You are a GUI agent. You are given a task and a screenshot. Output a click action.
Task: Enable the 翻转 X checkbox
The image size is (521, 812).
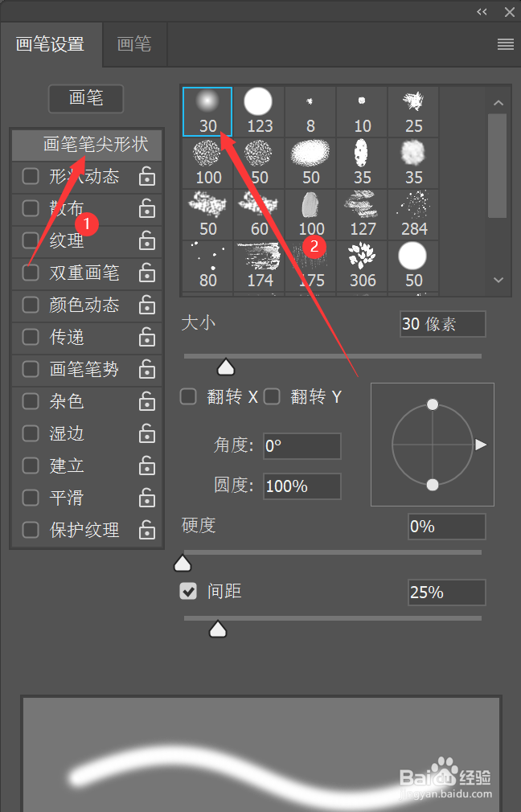tap(188, 396)
